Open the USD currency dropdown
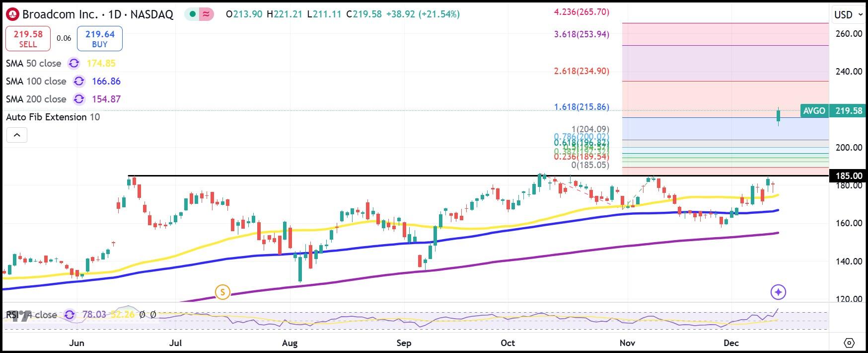 tap(848, 14)
